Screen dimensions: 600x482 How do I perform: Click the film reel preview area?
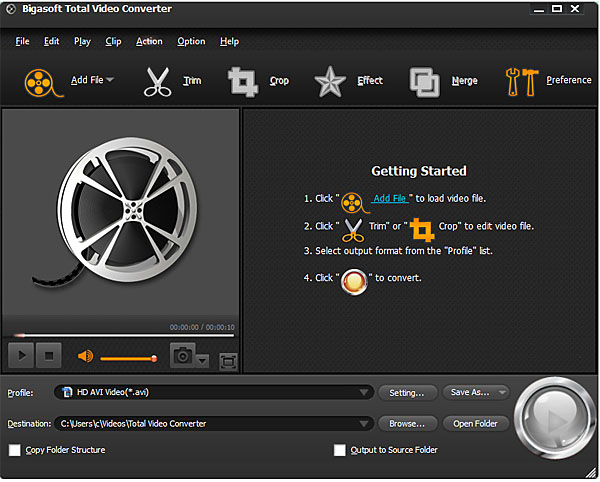(121, 212)
